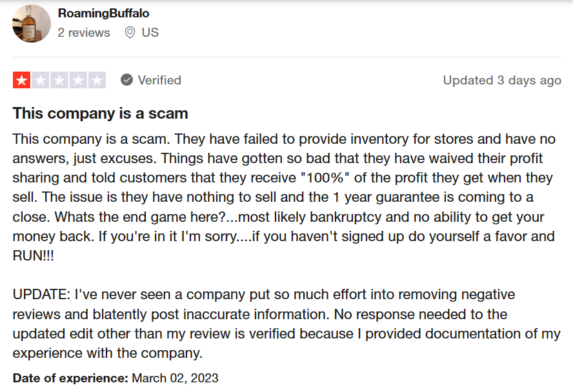Image resolution: width=573 pixels, height=392 pixels.
Task: Click the fifth grey rating star
Action: tap(97, 81)
